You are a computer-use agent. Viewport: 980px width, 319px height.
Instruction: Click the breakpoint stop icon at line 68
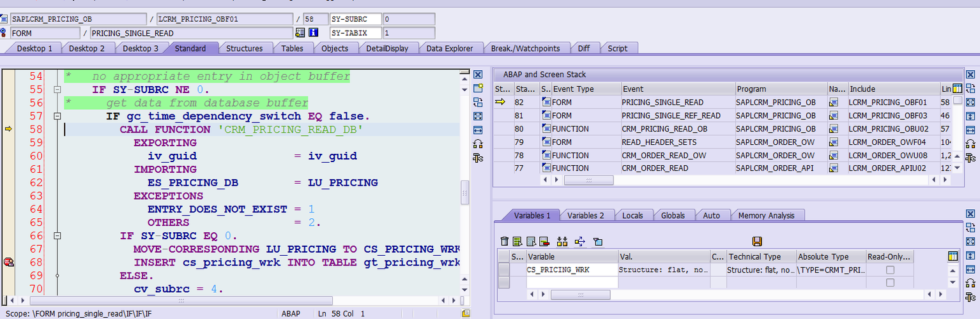click(x=8, y=262)
